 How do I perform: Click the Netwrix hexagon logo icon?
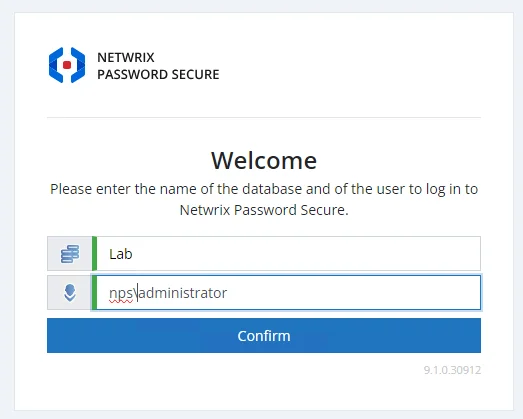coord(67,65)
